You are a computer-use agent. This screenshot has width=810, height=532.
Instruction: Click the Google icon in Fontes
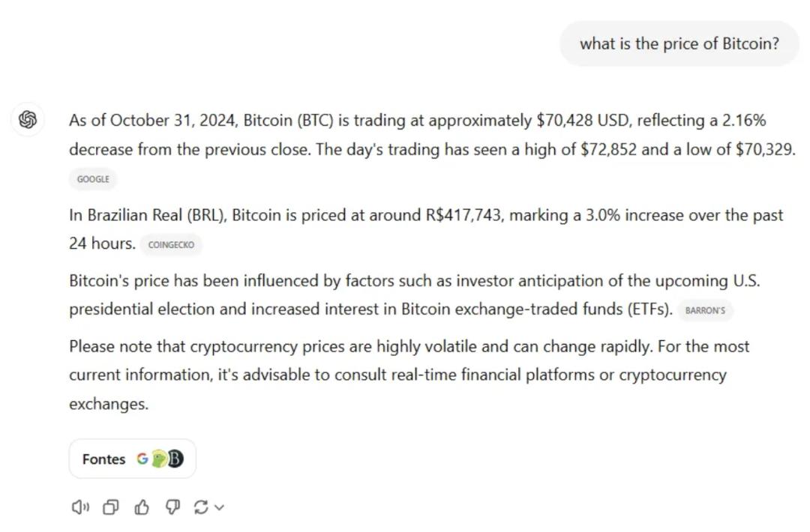142,459
